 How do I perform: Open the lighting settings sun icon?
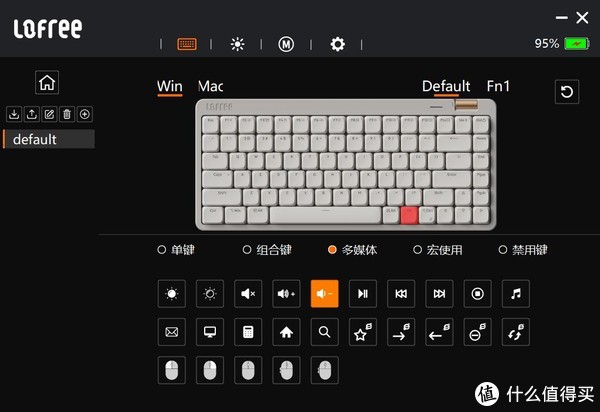pos(237,44)
